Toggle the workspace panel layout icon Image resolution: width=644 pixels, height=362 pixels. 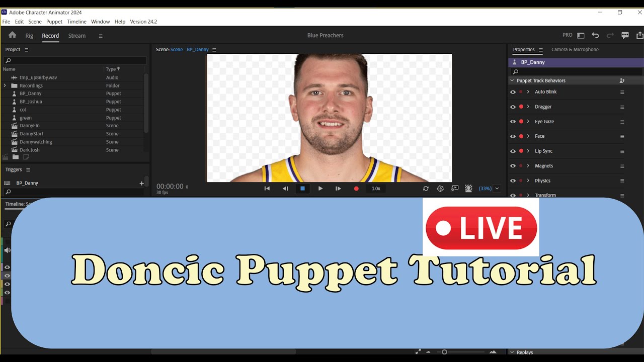pyautogui.click(x=581, y=35)
